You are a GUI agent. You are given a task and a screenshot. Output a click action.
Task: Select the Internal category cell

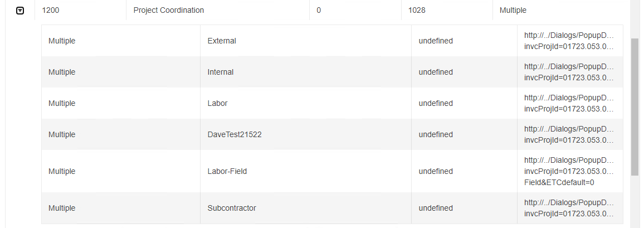(221, 72)
